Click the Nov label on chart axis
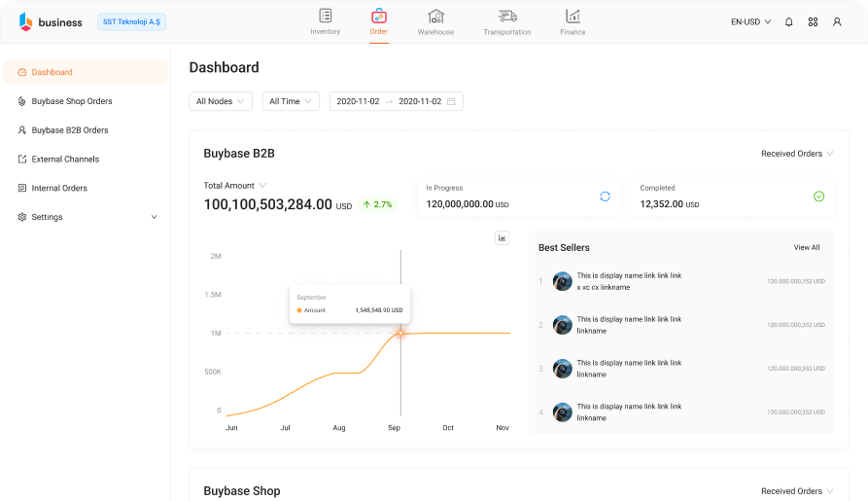The image size is (868, 501). coord(503,428)
